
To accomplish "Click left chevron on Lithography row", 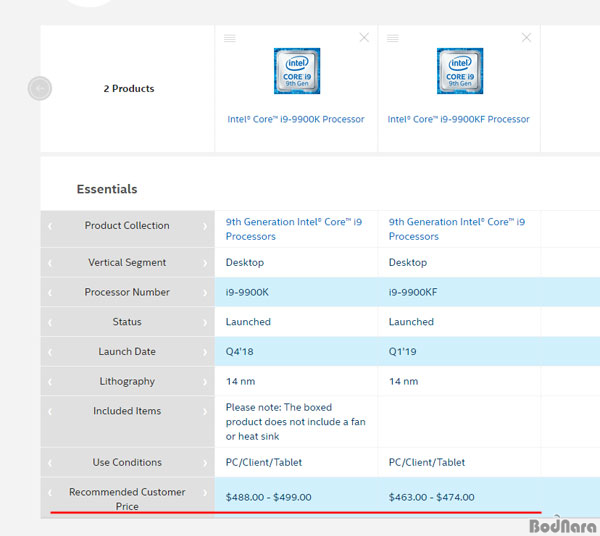I will pyautogui.click(x=50, y=382).
